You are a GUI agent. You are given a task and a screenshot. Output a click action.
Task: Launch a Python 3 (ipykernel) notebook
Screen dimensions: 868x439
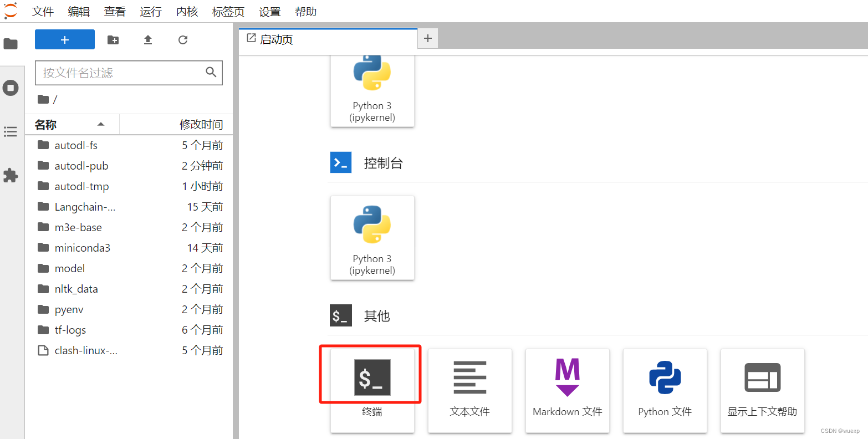click(372, 89)
